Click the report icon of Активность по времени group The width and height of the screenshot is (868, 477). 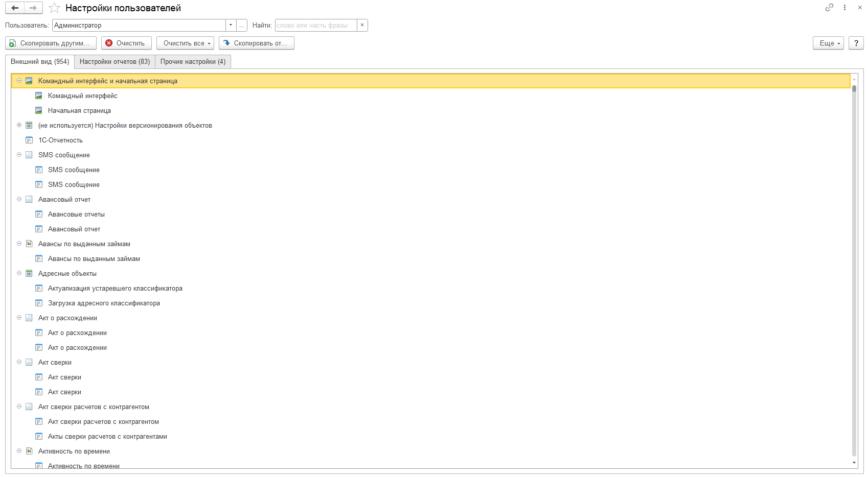click(29, 451)
